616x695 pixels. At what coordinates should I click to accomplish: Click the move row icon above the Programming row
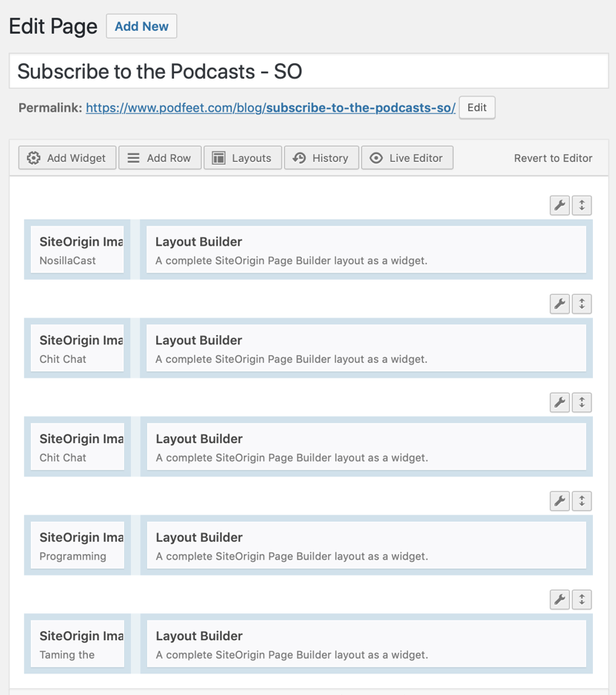click(582, 501)
